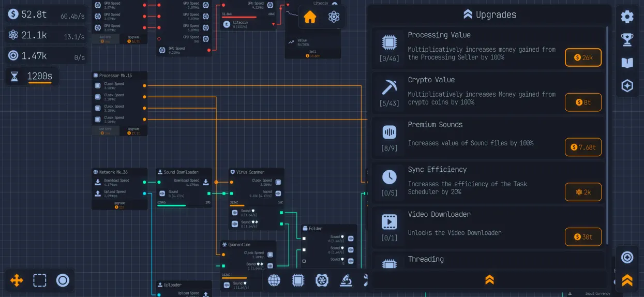Purchase Video Downloader for 30t
Screen dimensions: 644x297
point(583,237)
